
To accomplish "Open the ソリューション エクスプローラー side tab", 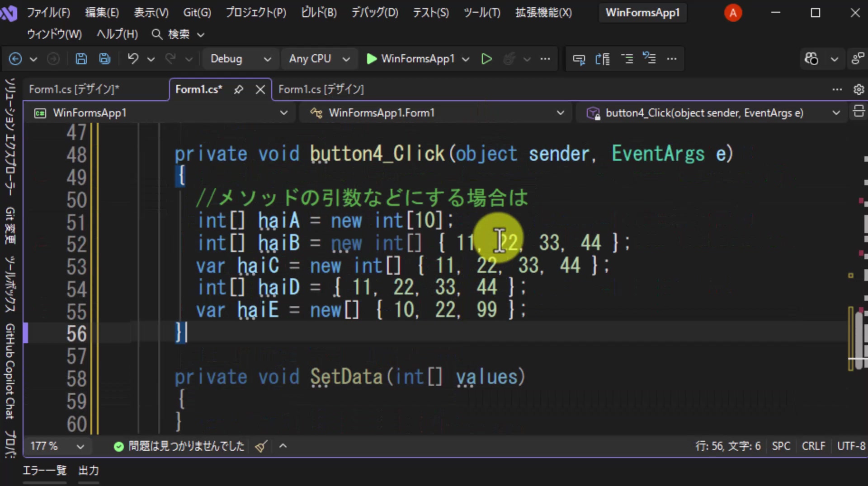I will tap(10, 137).
